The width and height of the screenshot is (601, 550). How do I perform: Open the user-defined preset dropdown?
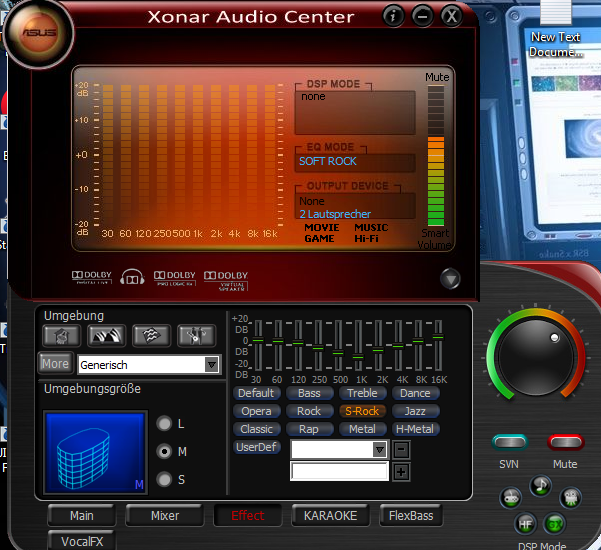(379, 449)
